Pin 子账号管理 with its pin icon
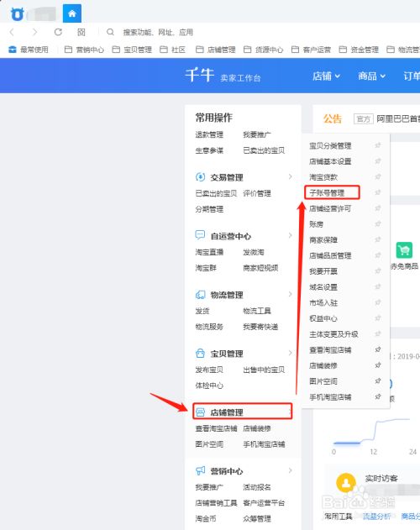The width and height of the screenshot is (420, 530). click(x=378, y=192)
